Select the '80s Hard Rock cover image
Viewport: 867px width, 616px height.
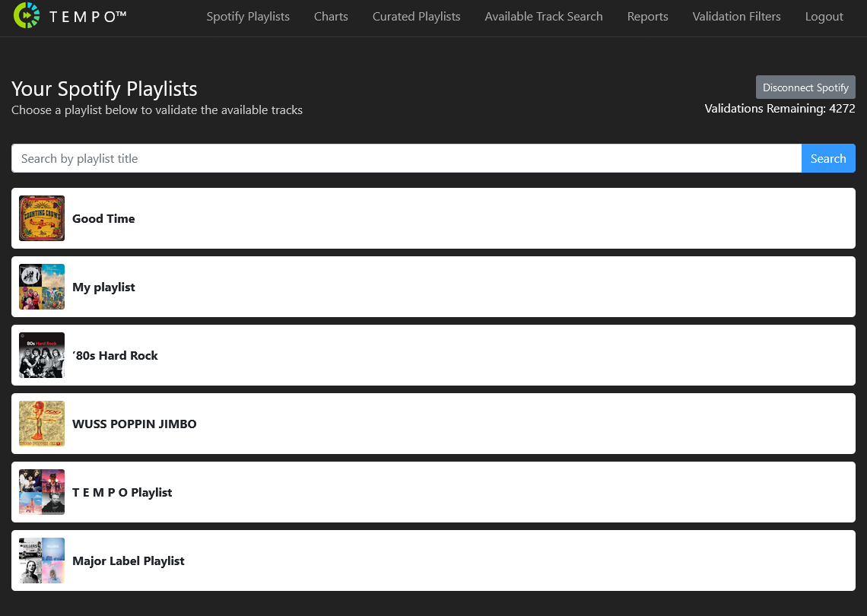42,355
